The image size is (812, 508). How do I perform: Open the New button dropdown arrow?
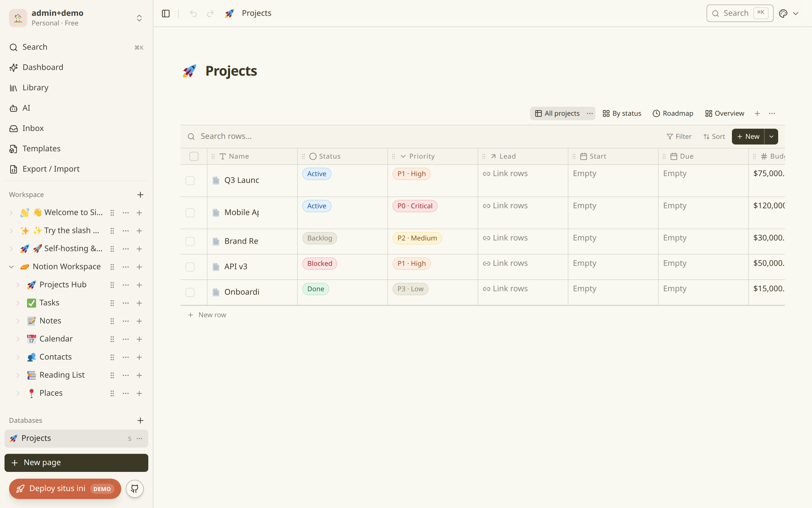pyautogui.click(x=771, y=137)
